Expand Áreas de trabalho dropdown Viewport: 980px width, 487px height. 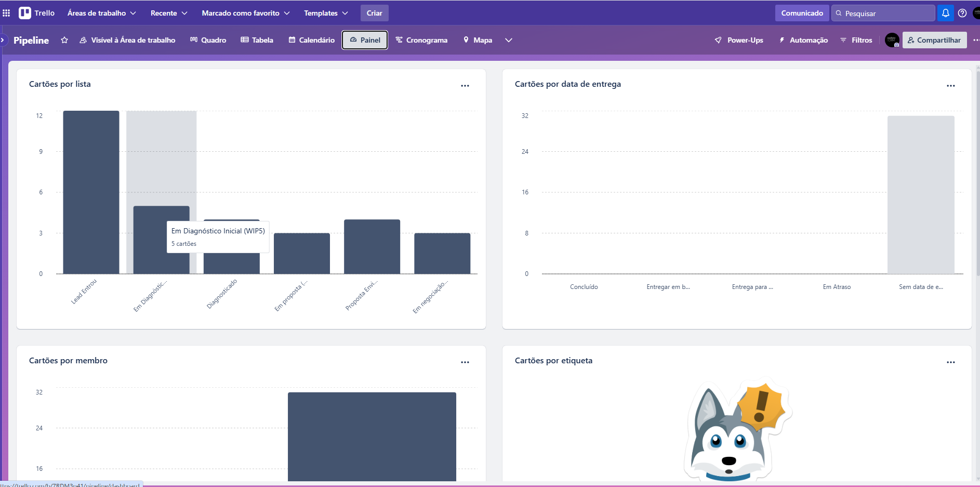(102, 13)
